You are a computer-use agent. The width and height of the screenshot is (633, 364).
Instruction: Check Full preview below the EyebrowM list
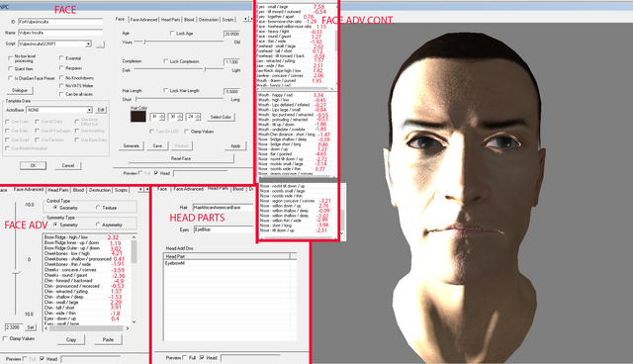click(x=185, y=357)
